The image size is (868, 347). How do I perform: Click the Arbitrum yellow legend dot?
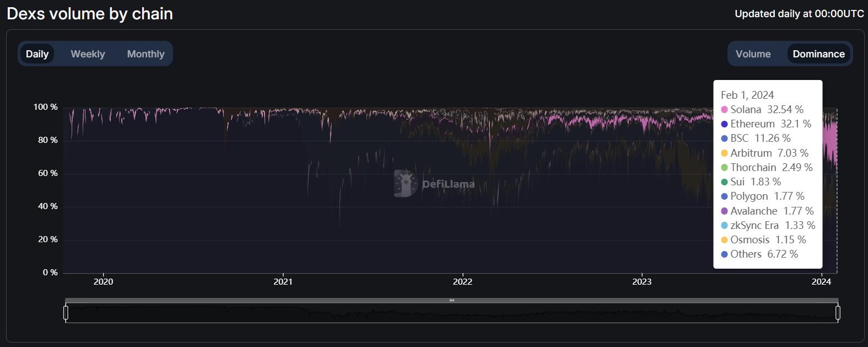(724, 153)
